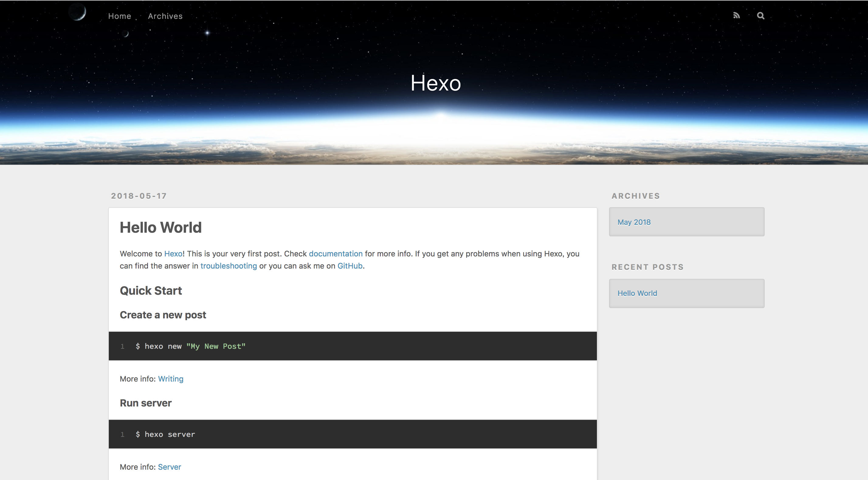Click the Create a new post heading
The width and height of the screenshot is (868, 480).
(163, 315)
